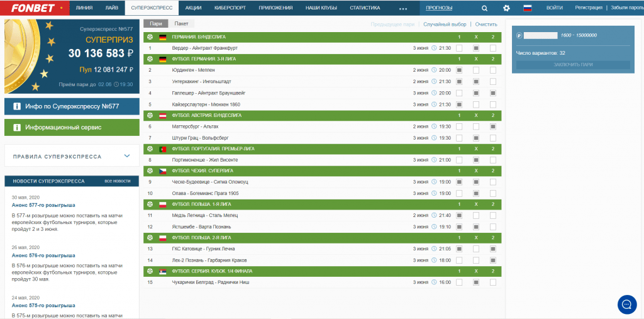
Task: Switch to the Пари tab
Action: (x=156, y=25)
